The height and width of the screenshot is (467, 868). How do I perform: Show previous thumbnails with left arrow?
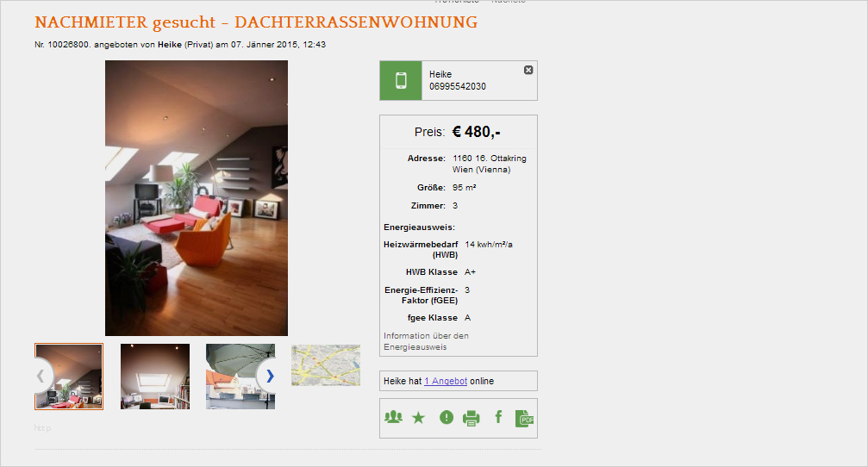click(42, 377)
